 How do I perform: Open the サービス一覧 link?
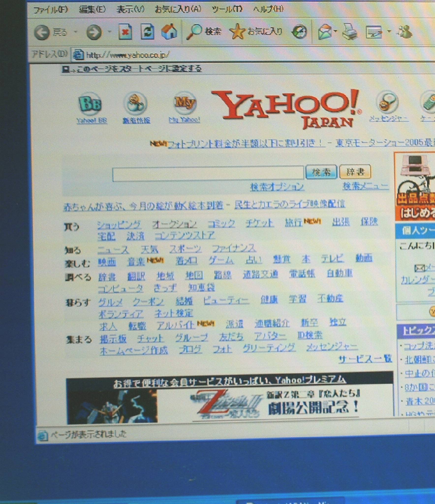(365, 359)
